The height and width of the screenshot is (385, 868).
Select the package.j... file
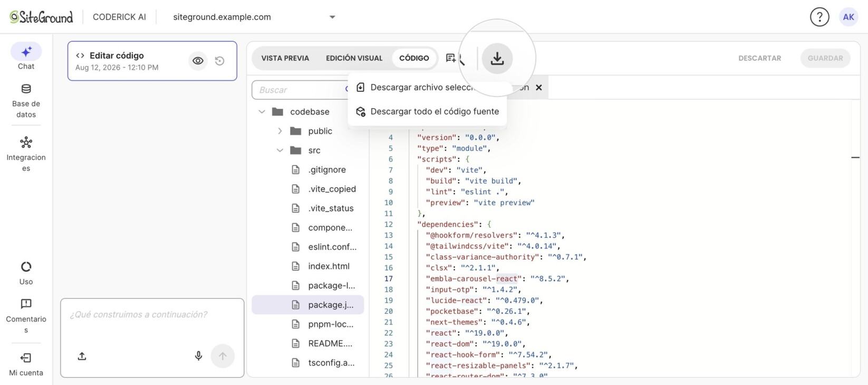click(307, 305)
